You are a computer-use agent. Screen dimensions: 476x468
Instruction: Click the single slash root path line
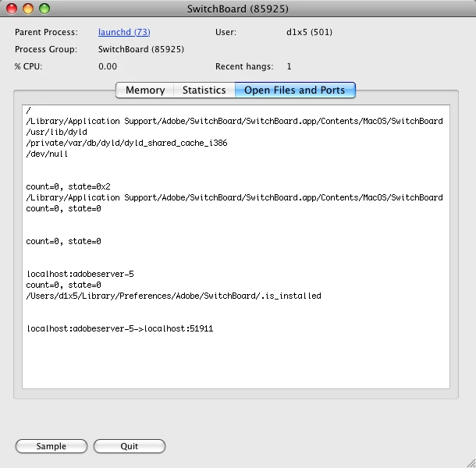coord(29,110)
